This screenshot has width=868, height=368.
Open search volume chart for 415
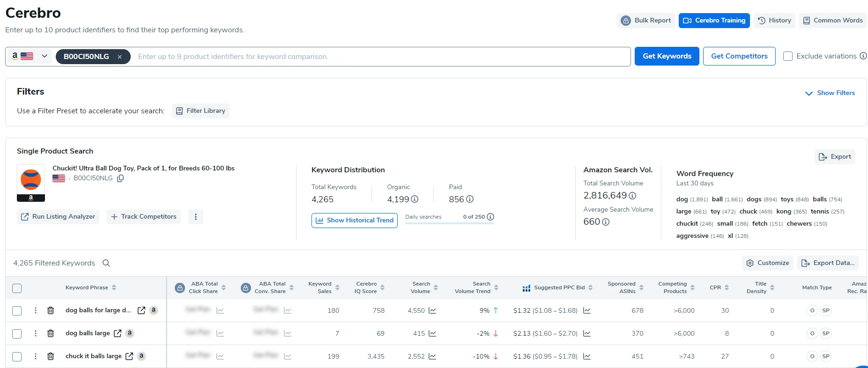[x=432, y=334]
